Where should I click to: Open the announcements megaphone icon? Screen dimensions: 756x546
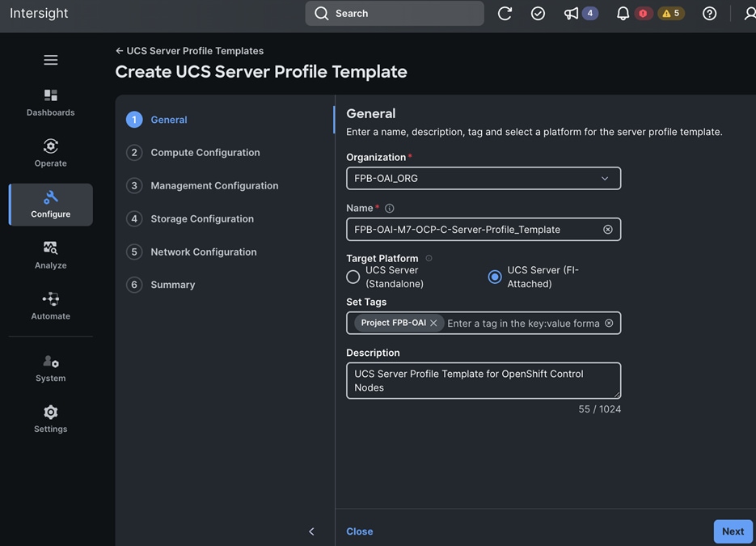coord(571,13)
